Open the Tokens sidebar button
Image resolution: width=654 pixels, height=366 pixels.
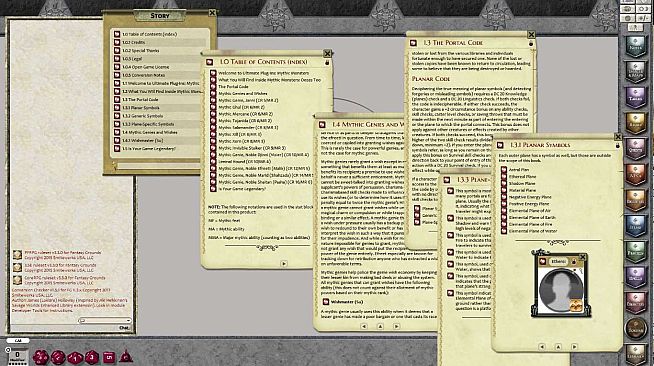pyautogui.click(x=636, y=327)
